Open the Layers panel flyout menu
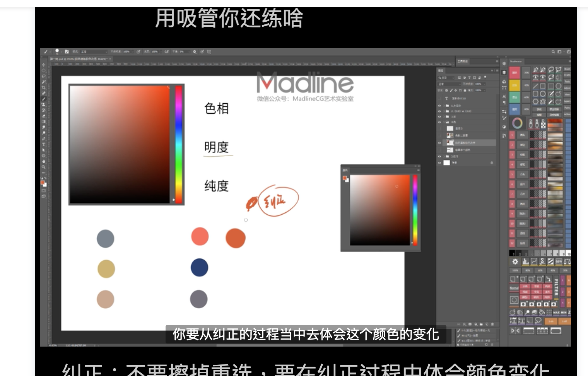 click(497, 70)
